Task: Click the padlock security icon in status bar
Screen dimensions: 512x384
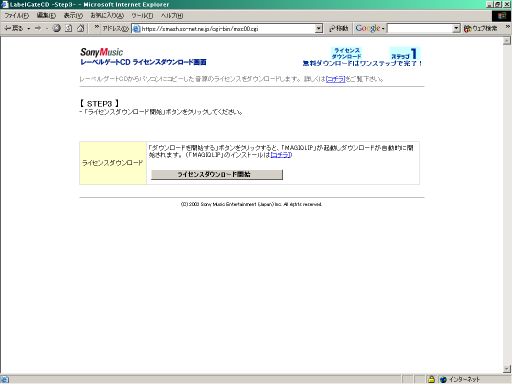Action: point(431,379)
